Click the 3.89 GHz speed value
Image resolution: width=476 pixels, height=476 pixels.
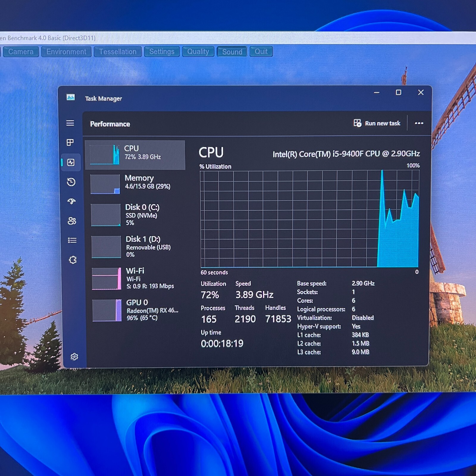click(x=254, y=295)
